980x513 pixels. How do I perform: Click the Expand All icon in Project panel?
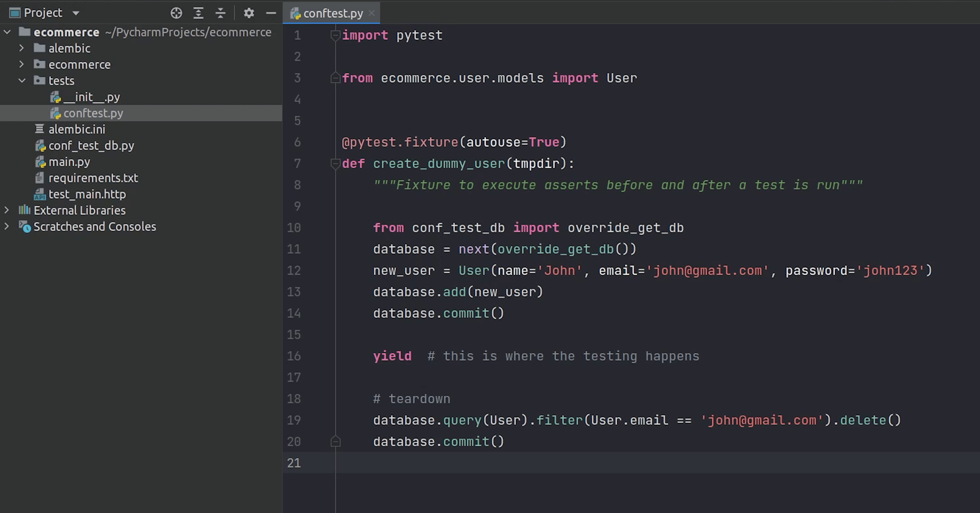click(x=198, y=13)
